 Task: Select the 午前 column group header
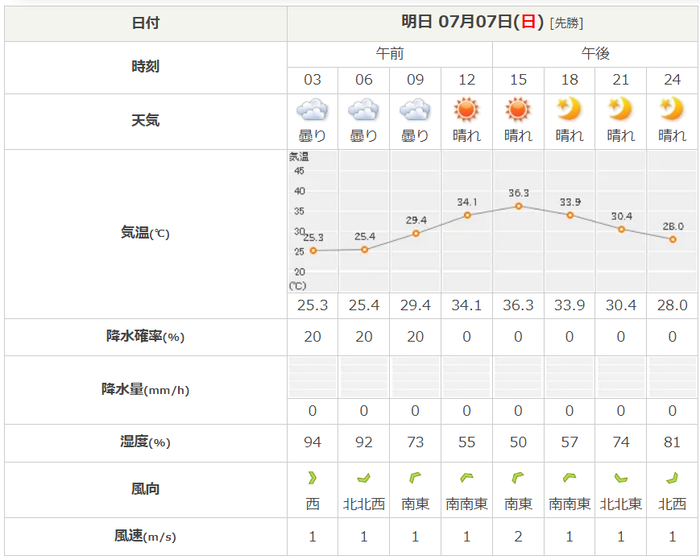[x=390, y=54]
